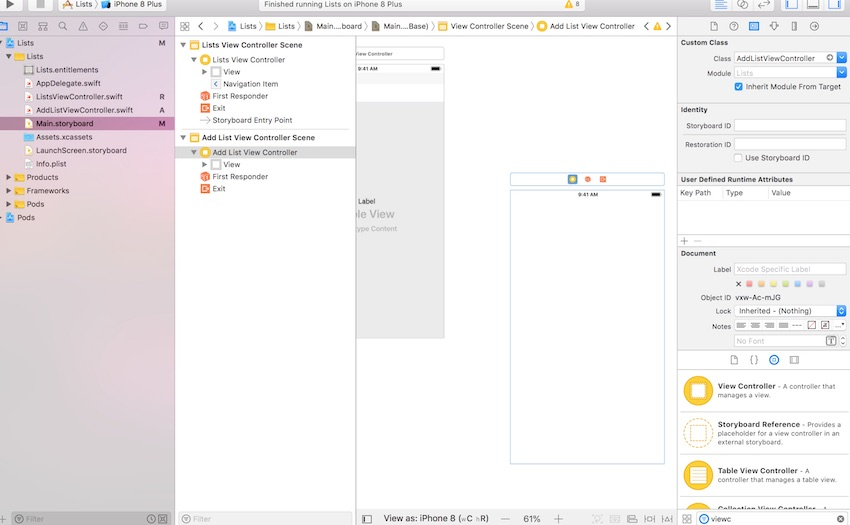This screenshot has height=525, width=850.
Task: Click the Storyboard ID input field
Action: coord(790,125)
